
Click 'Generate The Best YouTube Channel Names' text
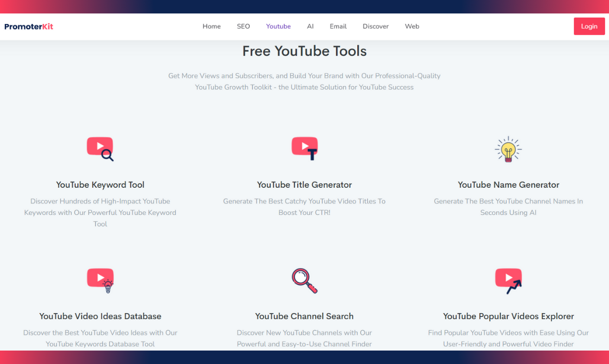pos(508,207)
